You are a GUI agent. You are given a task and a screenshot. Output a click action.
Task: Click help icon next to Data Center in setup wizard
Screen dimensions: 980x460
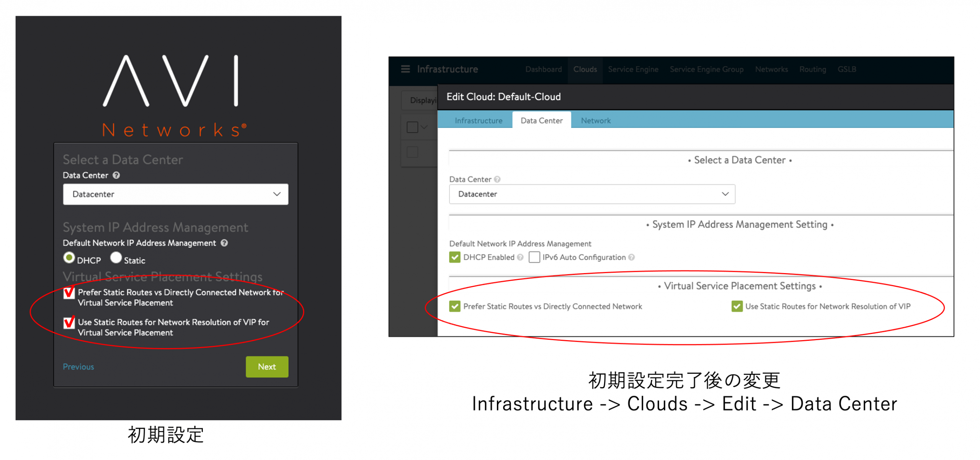click(116, 175)
